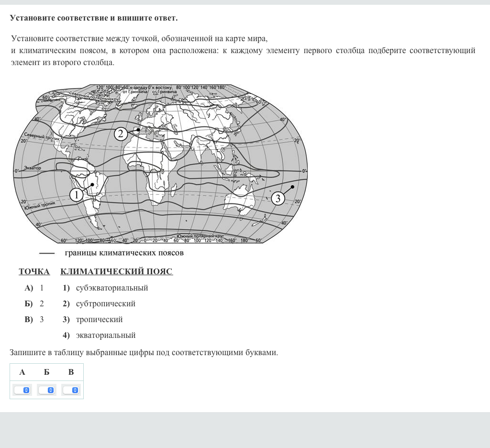490x448 pixels.
Task: Select option 1 'субэкваториальный' text
Action: 111,288
